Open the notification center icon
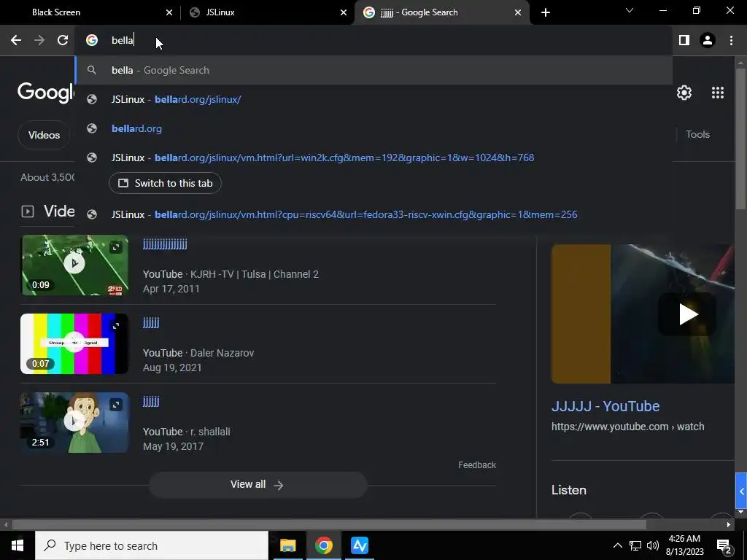The height and width of the screenshot is (560, 747). 724,545
